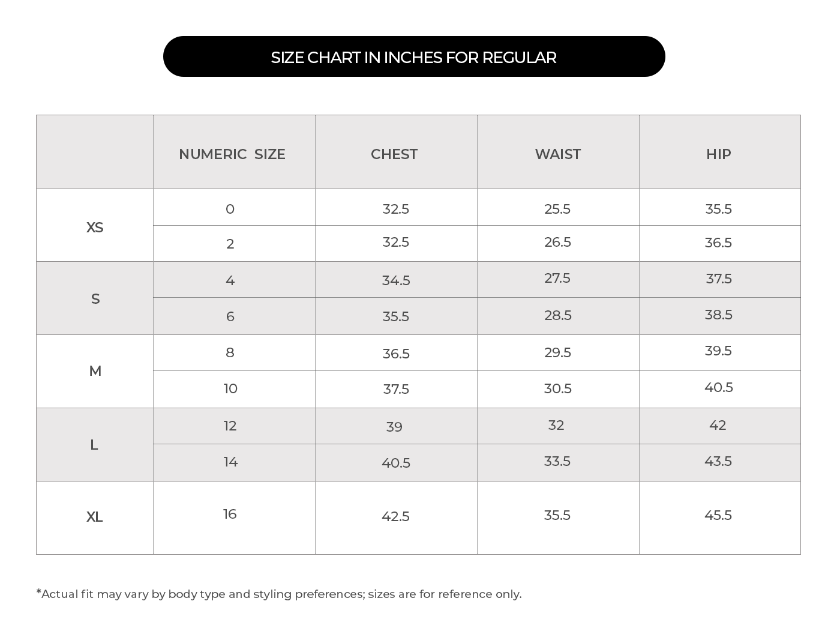Click the waist value 33.5 cell
The width and height of the screenshot is (840, 637).
pos(557,461)
